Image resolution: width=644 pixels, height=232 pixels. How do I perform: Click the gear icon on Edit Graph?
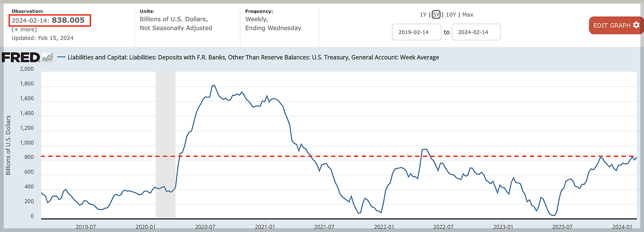click(x=636, y=25)
